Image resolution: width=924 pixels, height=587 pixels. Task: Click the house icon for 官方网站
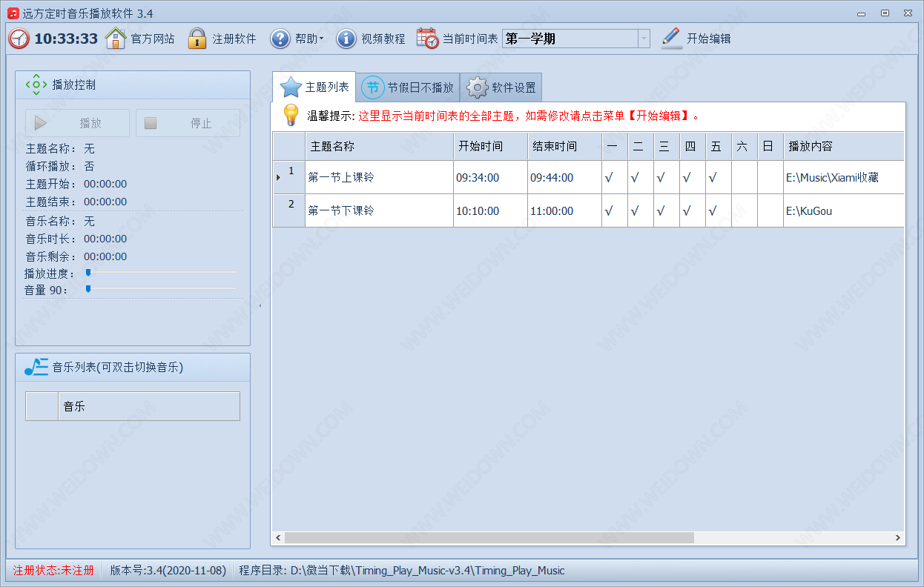116,39
